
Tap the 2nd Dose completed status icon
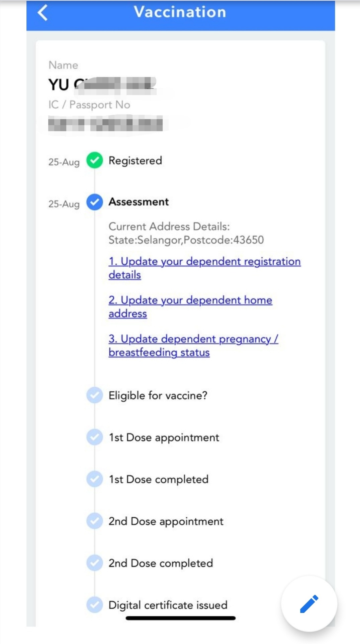pyautogui.click(x=95, y=563)
